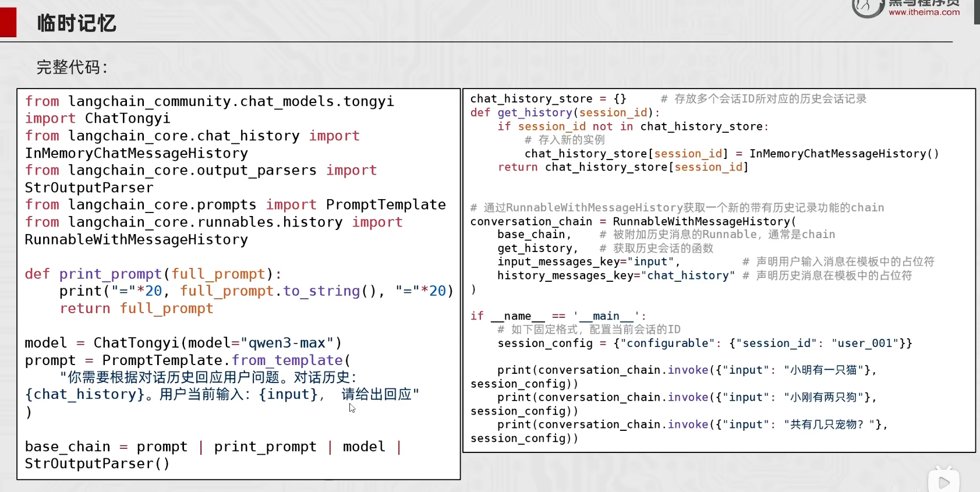
Task: Click the "prompt = PromptTemplate.from_template(" line
Action: pos(187,360)
